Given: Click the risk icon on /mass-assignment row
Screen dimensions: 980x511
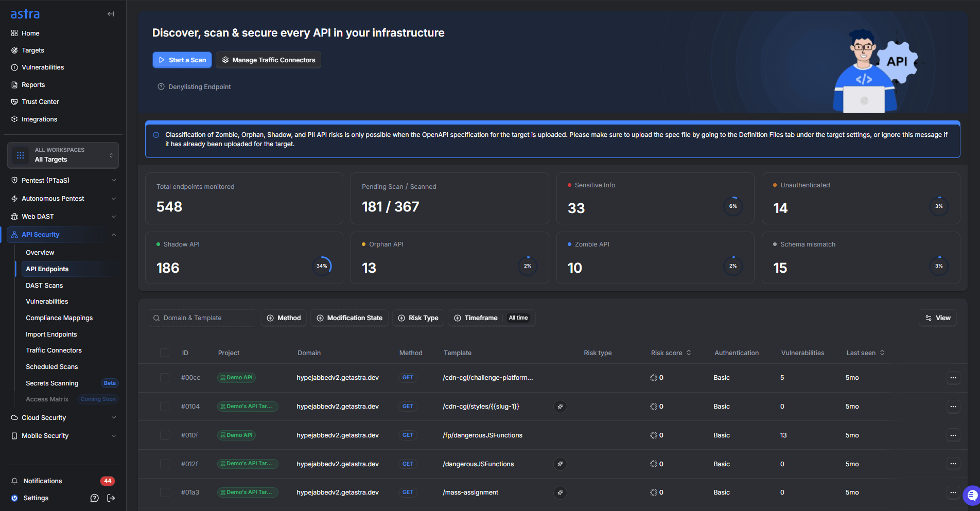Looking at the screenshot, I should click(560, 492).
